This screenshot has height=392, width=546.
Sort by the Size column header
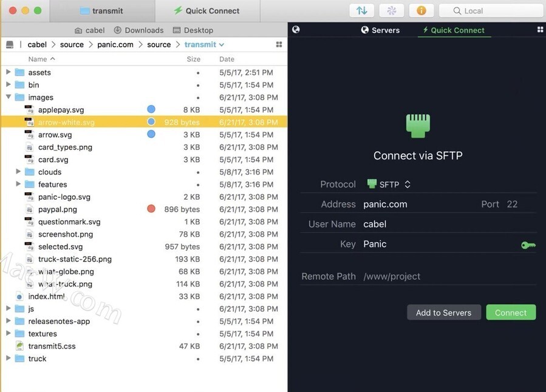pos(193,59)
